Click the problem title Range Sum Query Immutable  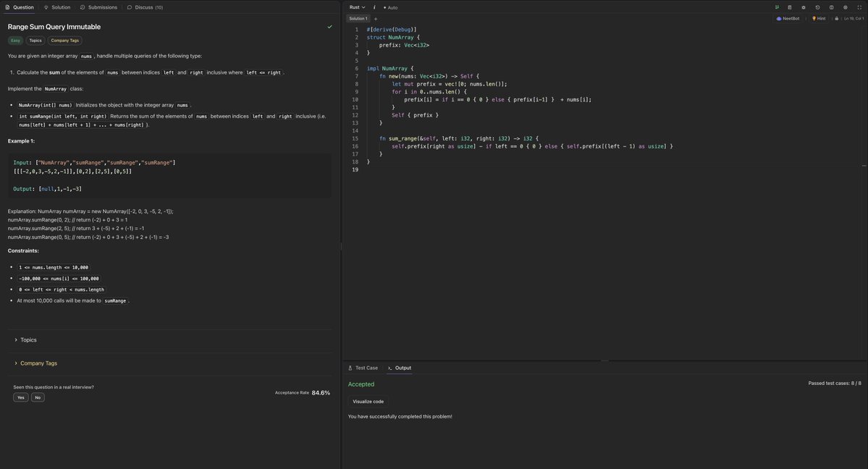tap(54, 27)
